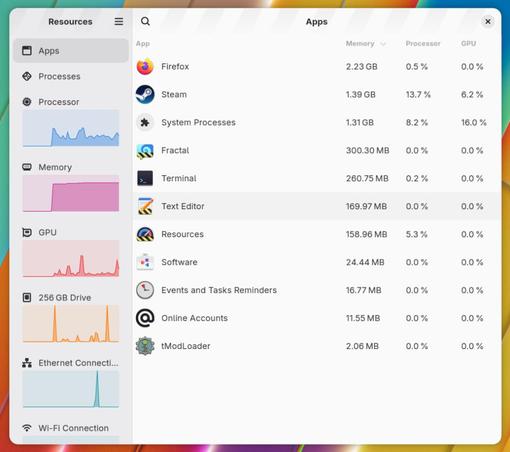
Task: Click Fractal memory value 300.30 MB
Action: [367, 150]
